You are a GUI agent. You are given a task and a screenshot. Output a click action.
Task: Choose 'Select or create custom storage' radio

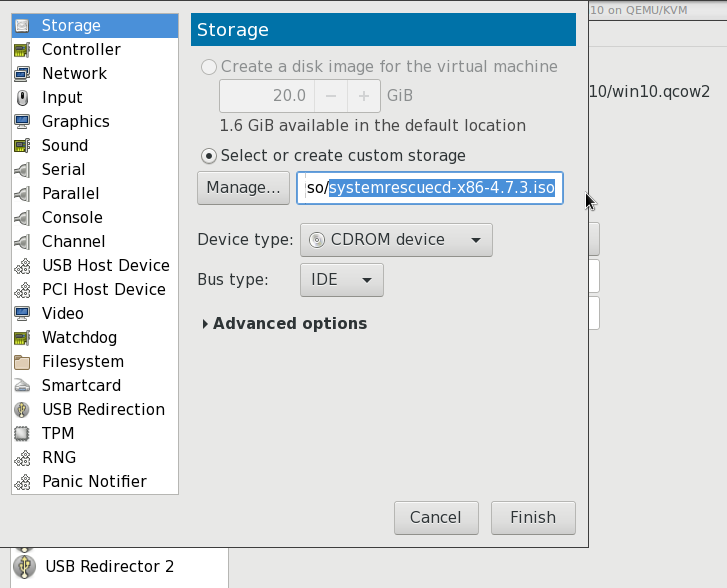pos(209,156)
